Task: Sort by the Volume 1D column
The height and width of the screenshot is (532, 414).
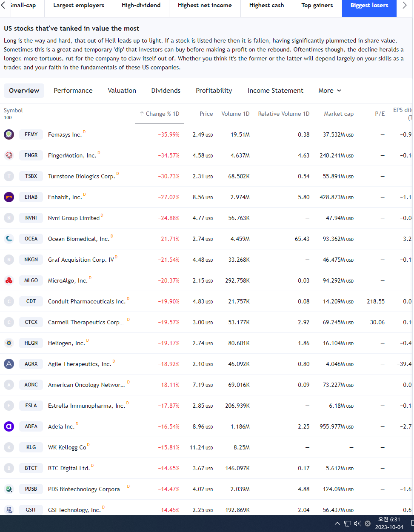Action: [x=235, y=114]
